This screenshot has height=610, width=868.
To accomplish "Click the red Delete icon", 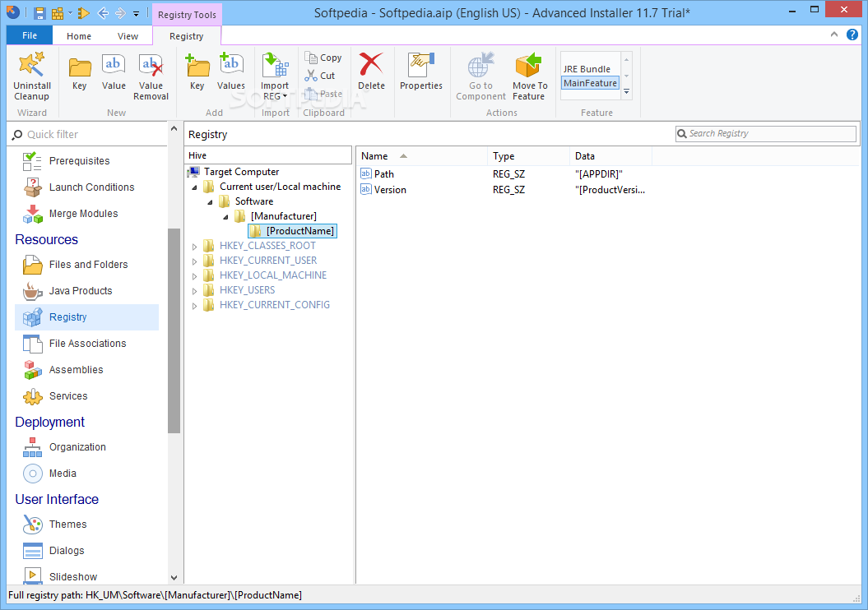I will point(371,64).
